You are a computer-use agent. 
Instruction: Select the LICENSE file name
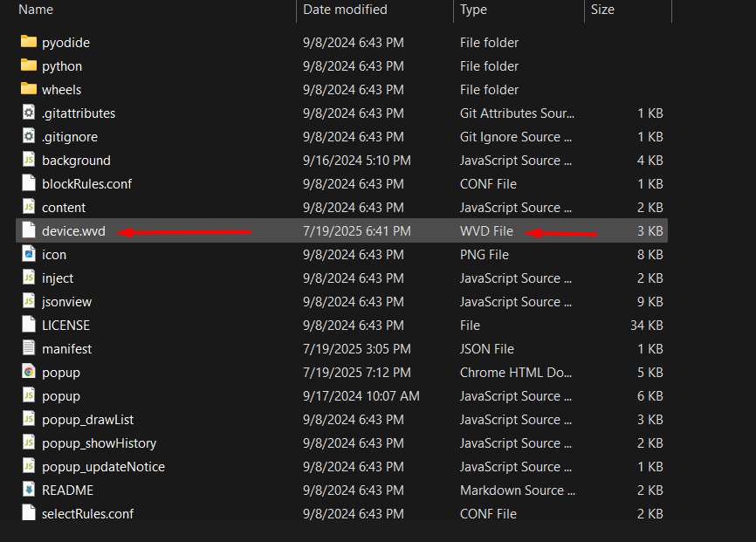[65, 326]
